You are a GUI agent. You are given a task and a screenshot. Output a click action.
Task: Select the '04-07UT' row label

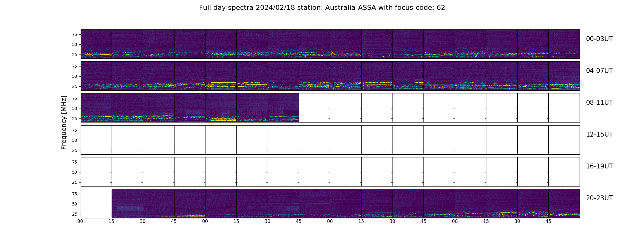(599, 71)
